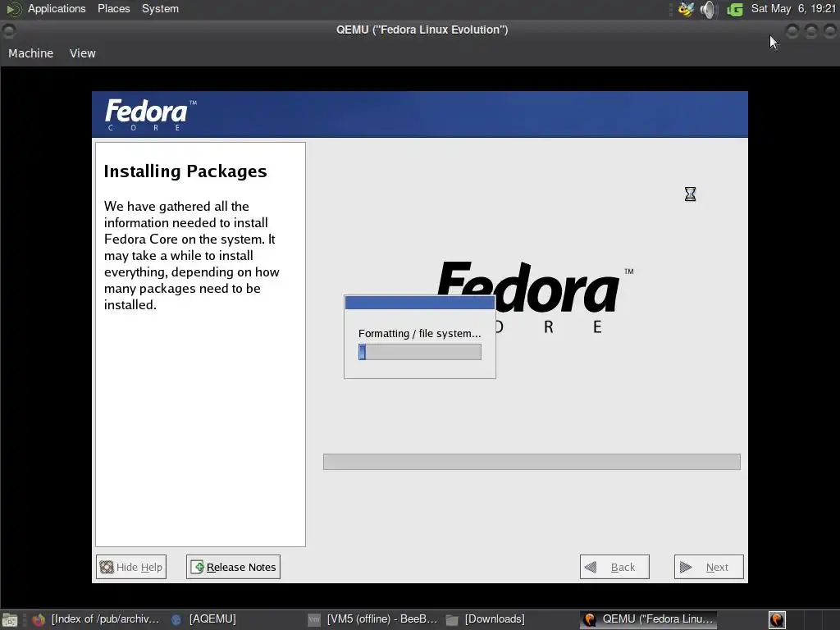Click the tray icon at bottom right of taskbar

click(x=777, y=620)
